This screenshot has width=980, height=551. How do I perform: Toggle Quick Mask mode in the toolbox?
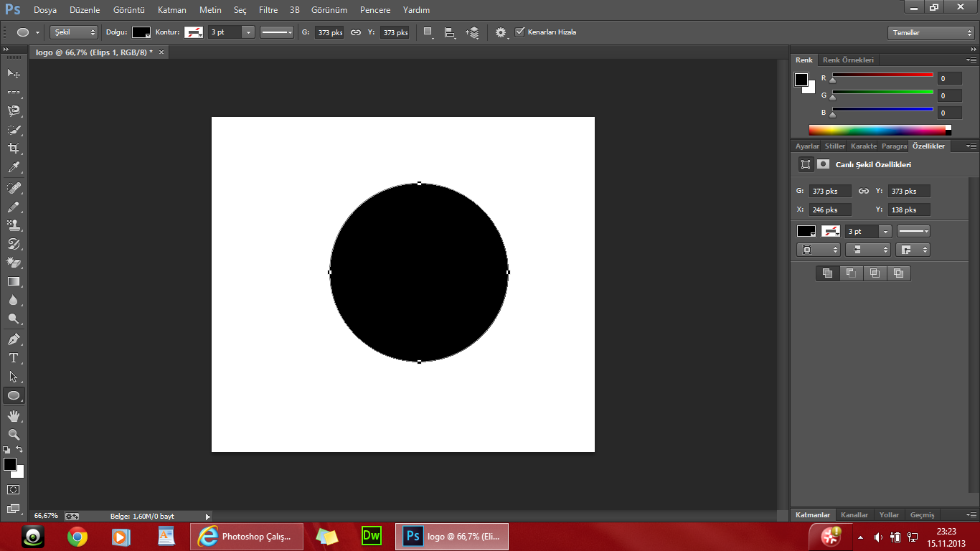coord(14,489)
